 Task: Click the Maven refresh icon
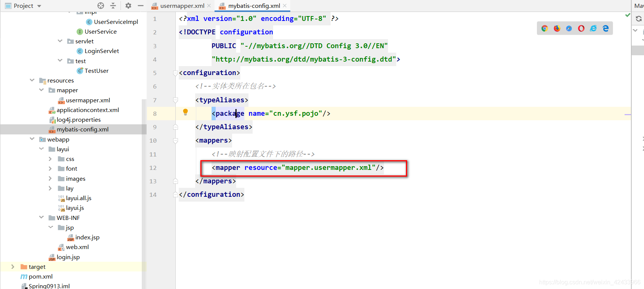[639, 19]
